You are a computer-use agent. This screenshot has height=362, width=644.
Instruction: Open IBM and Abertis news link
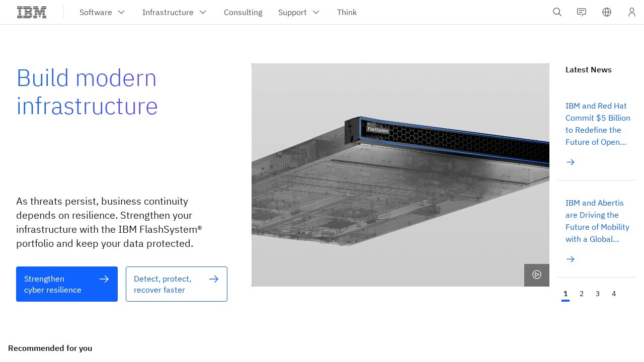[x=597, y=221]
